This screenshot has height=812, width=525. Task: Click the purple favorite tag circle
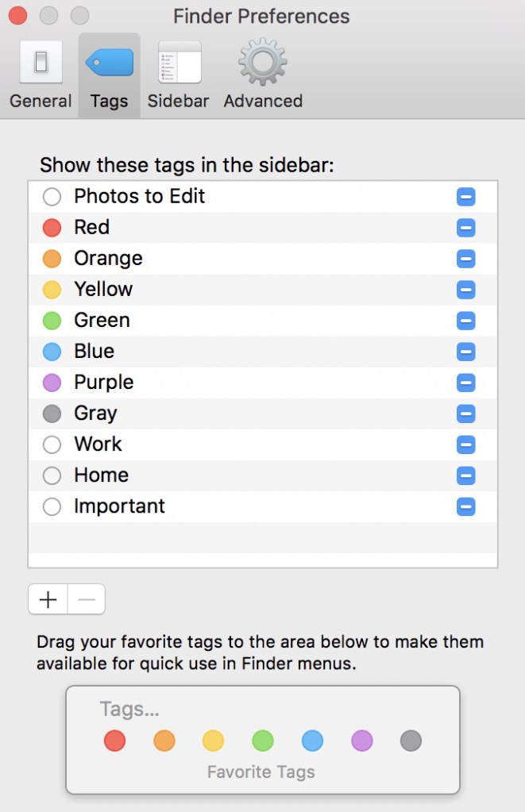tap(361, 741)
